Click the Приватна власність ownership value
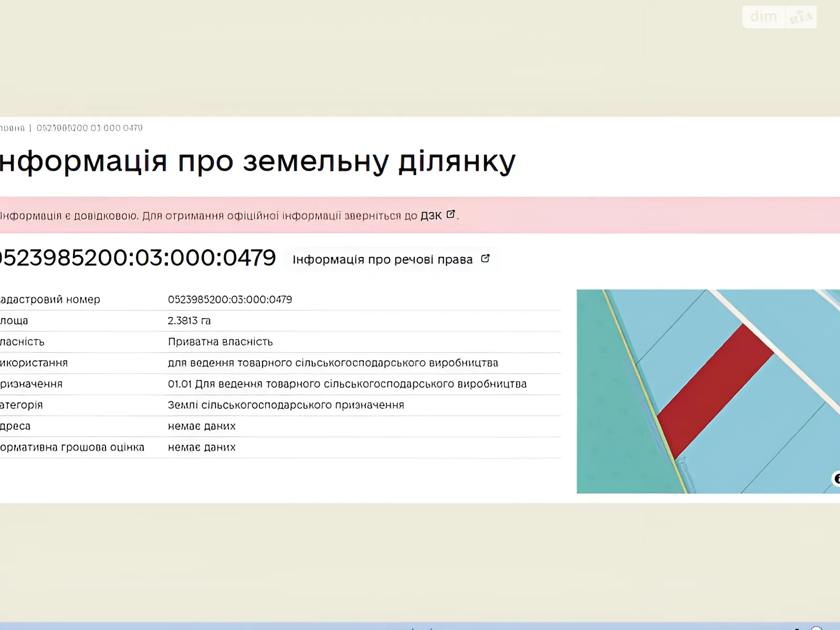Screen dimensions: 840x630 coord(220,342)
